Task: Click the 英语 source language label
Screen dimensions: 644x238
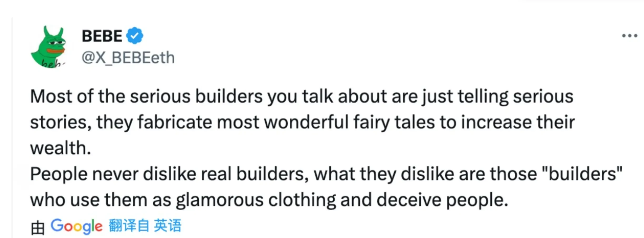Action: pos(168,226)
